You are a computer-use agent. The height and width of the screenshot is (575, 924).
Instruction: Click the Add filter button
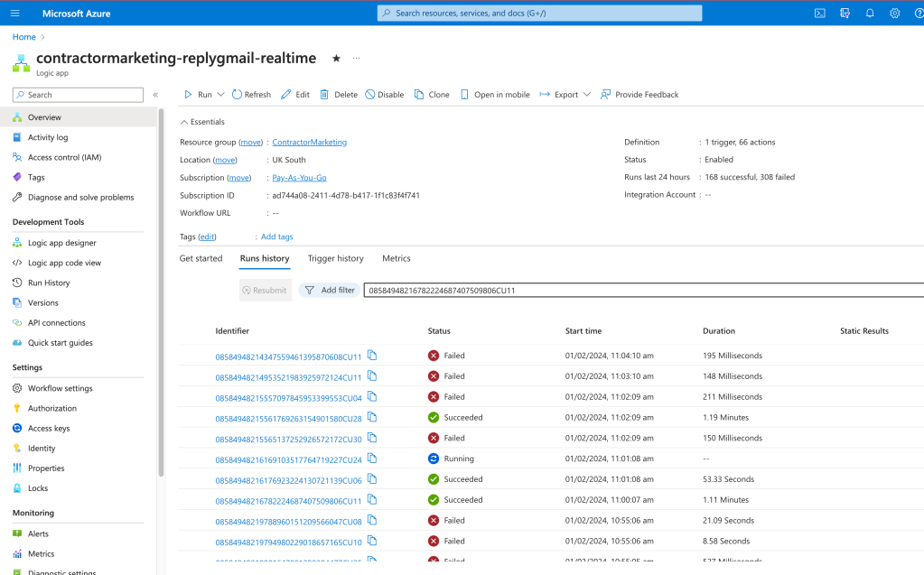coord(330,290)
